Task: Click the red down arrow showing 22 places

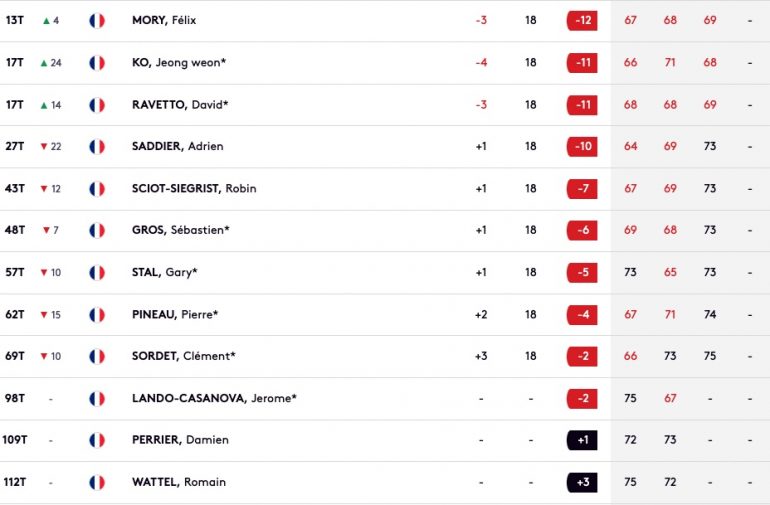Action: point(44,146)
